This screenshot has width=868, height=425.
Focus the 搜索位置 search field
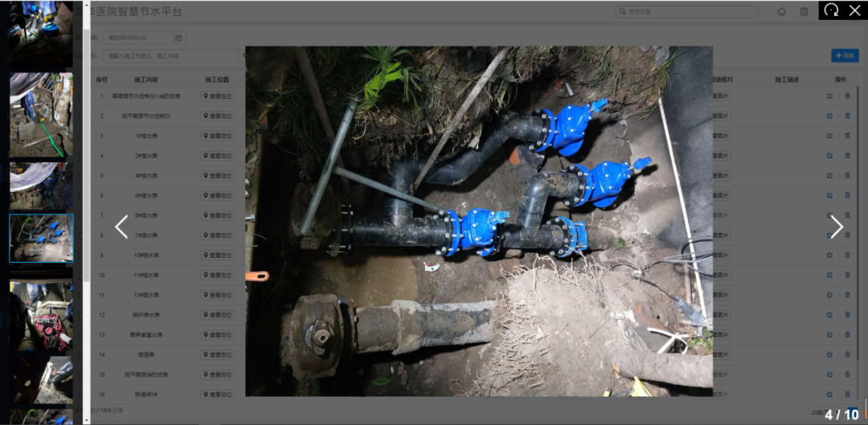tap(686, 11)
